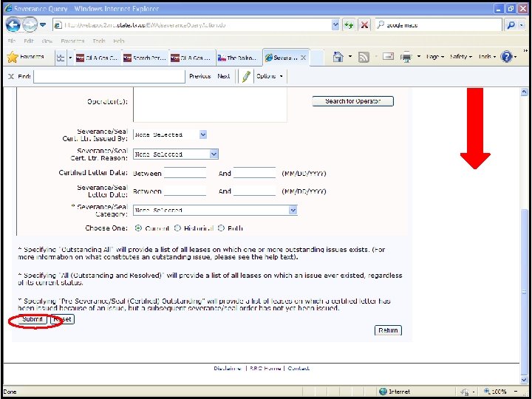Expand Severance/Seal Cert. Ltr. Issued By dropdown
532x399 pixels.
pos(203,134)
